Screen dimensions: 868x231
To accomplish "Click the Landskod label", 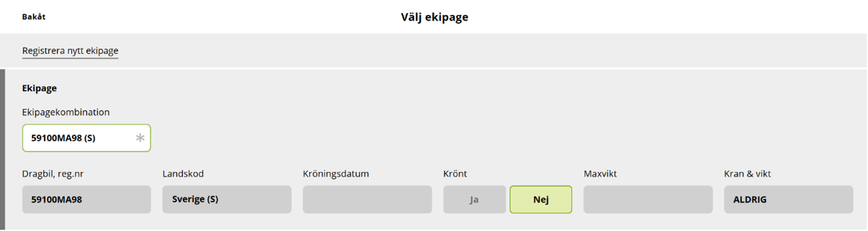I will tap(183, 174).
